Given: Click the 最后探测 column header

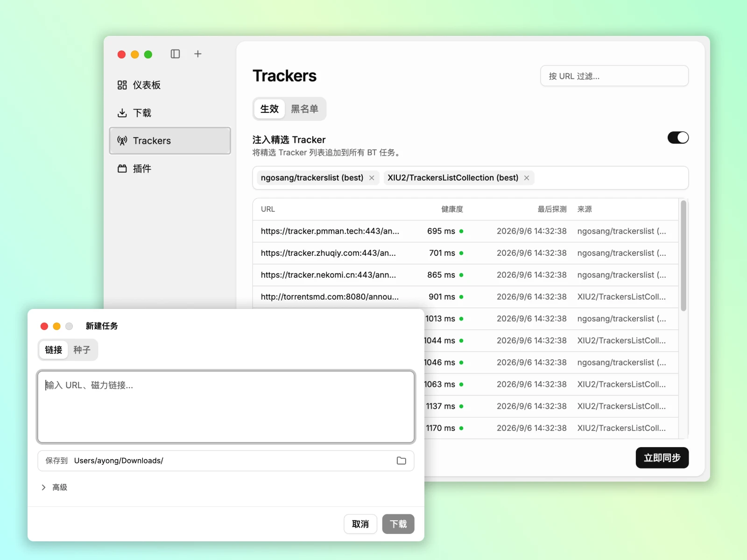Looking at the screenshot, I should pyautogui.click(x=552, y=209).
